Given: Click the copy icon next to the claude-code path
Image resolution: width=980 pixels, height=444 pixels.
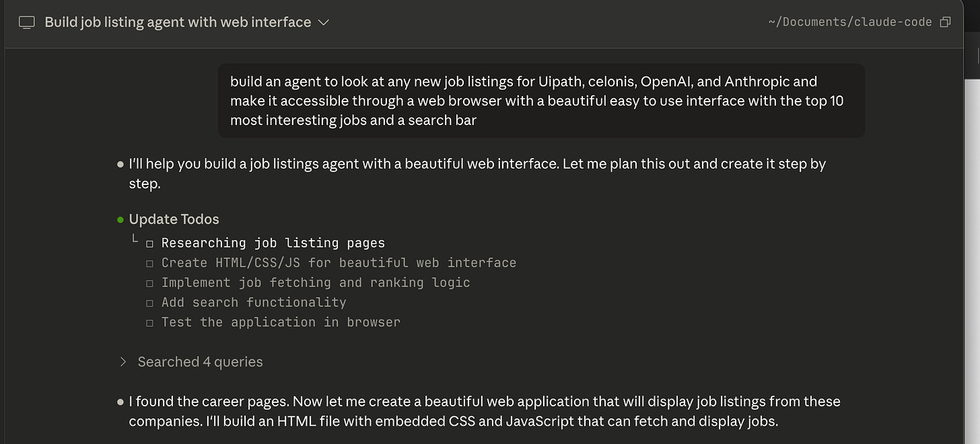Looking at the screenshot, I should point(945,22).
